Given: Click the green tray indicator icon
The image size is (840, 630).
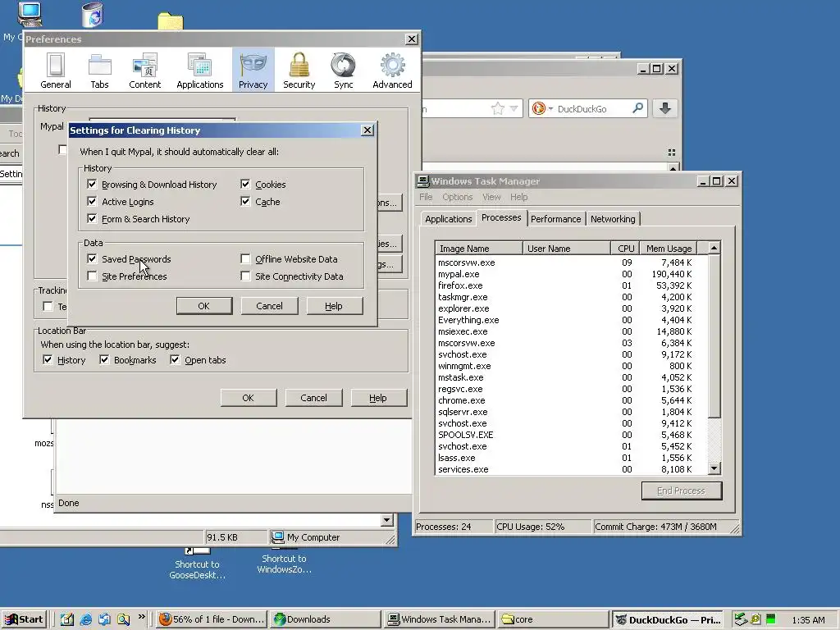Looking at the screenshot, I should click(x=771, y=619).
